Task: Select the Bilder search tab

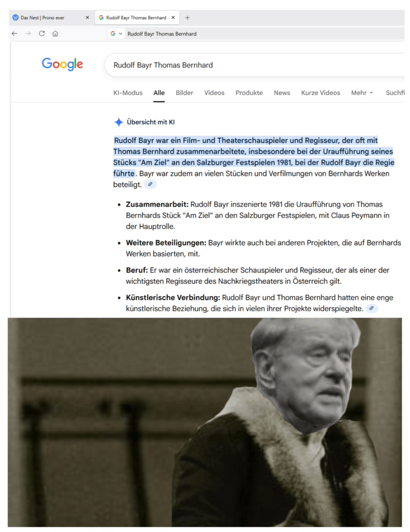Action: 184,93
